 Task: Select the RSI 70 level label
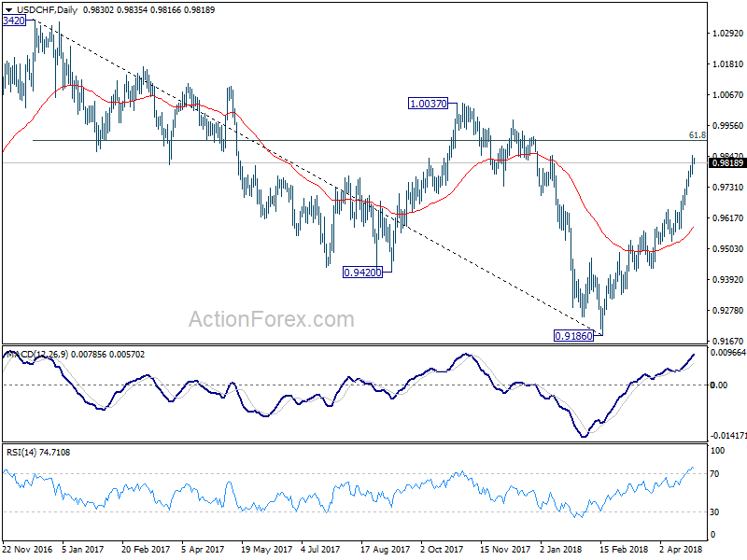pyautogui.click(x=714, y=474)
